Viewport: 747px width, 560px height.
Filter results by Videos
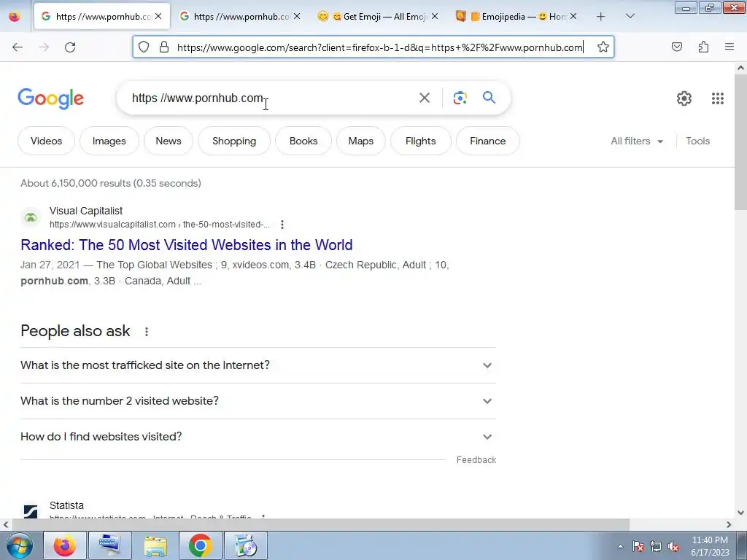(46, 141)
